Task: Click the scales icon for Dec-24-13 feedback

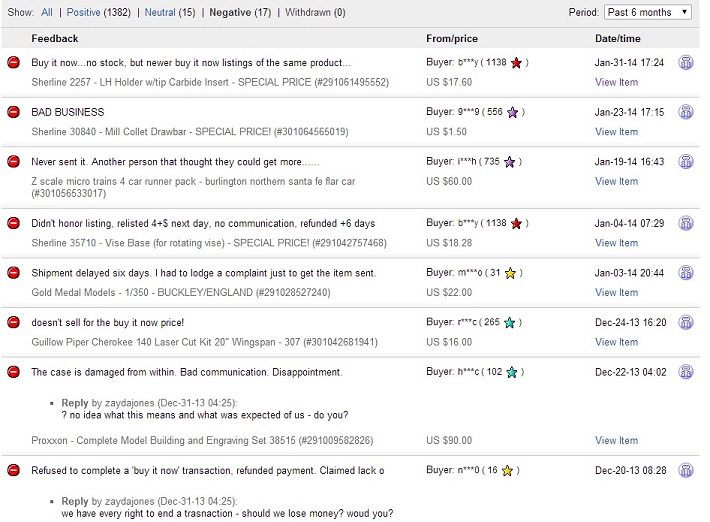Action: pyautogui.click(x=686, y=322)
